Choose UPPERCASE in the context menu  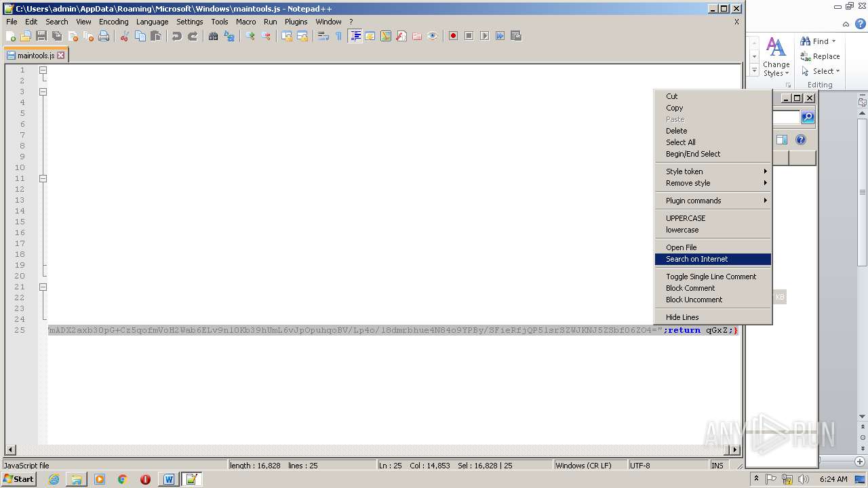click(x=713, y=218)
